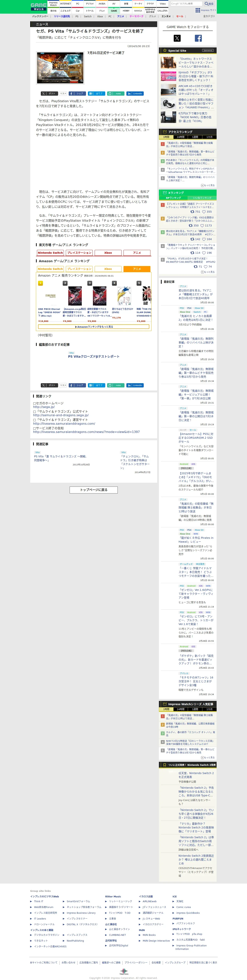Open ONE PIECE Eternal Log product thumbnail
The width and height of the screenshot is (247, 980).
click(x=50, y=296)
